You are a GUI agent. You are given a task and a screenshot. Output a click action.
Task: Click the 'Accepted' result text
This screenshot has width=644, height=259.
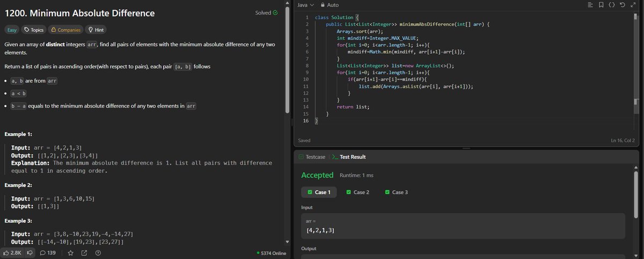(317, 175)
